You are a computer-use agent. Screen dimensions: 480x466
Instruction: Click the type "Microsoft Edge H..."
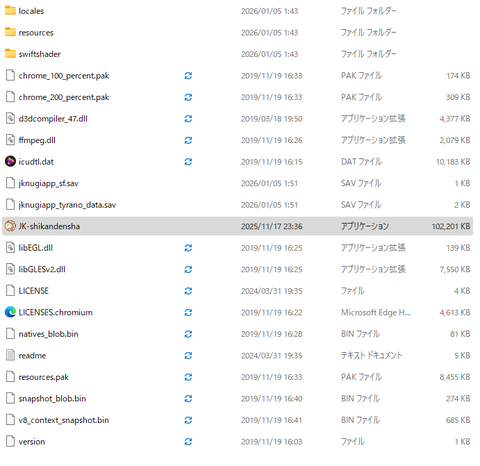pyautogui.click(x=376, y=312)
